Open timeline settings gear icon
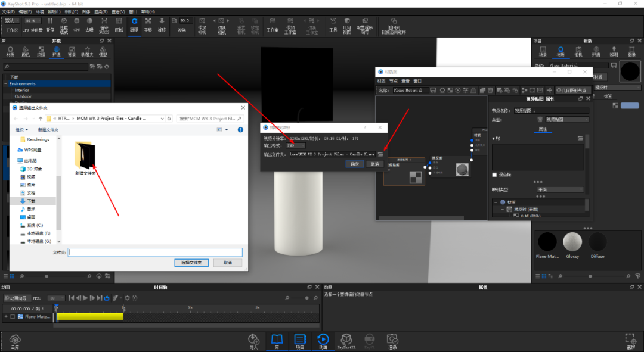This screenshot has height=352, width=644. 128,298
